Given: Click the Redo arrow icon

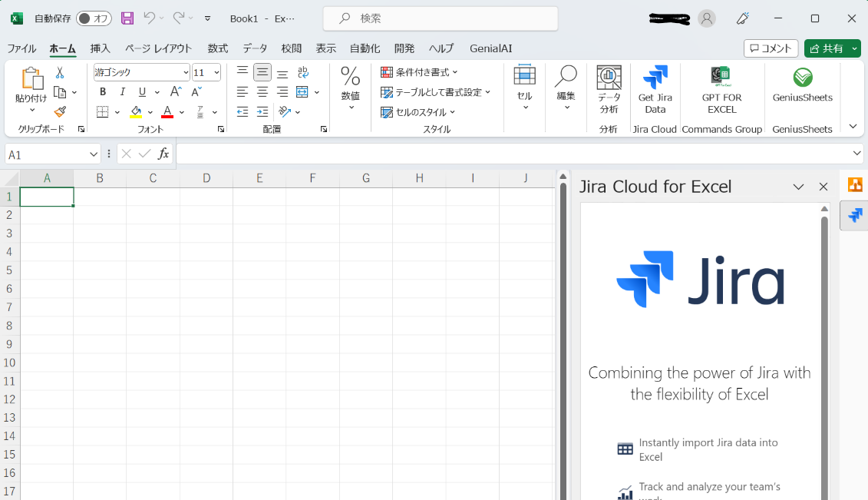Looking at the screenshot, I should (178, 18).
